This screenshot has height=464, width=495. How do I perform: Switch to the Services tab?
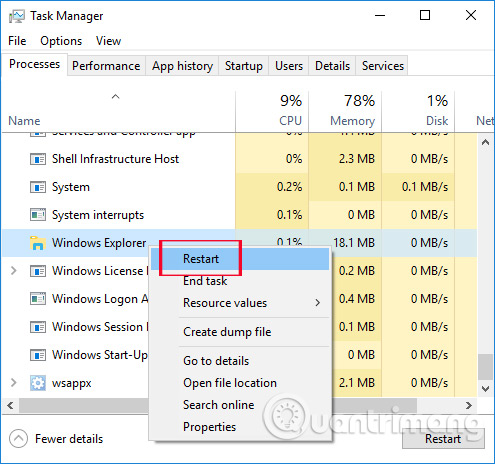[x=382, y=66]
